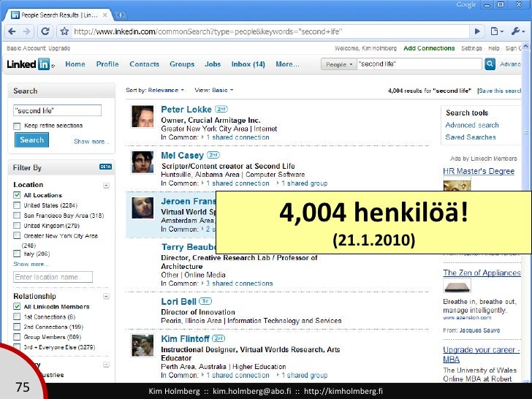Click the blue Search button
The height and width of the screenshot is (399, 532).
pos(32,140)
